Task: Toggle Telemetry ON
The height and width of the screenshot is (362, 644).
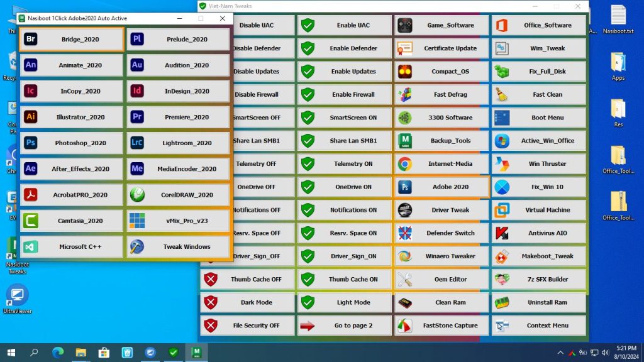Action: tap(345, 164)
